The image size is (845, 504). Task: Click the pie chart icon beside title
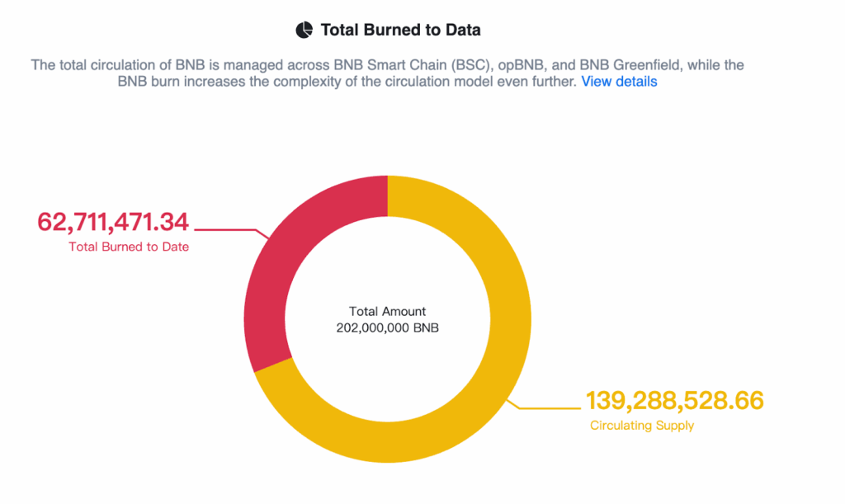pos(304,30)
